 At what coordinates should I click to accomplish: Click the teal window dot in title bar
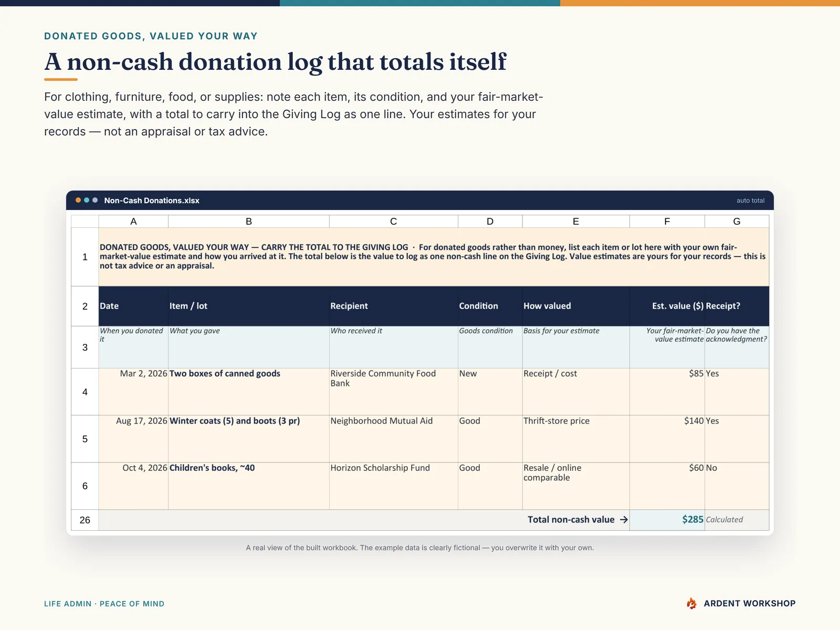(x=87, y=200)
